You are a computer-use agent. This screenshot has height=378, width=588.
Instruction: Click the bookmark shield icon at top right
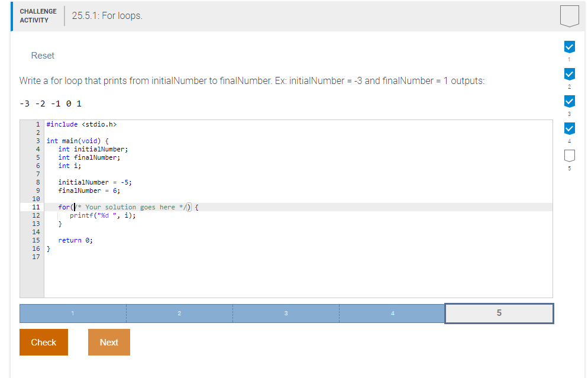pyautogui.click(x=568, y=15)
